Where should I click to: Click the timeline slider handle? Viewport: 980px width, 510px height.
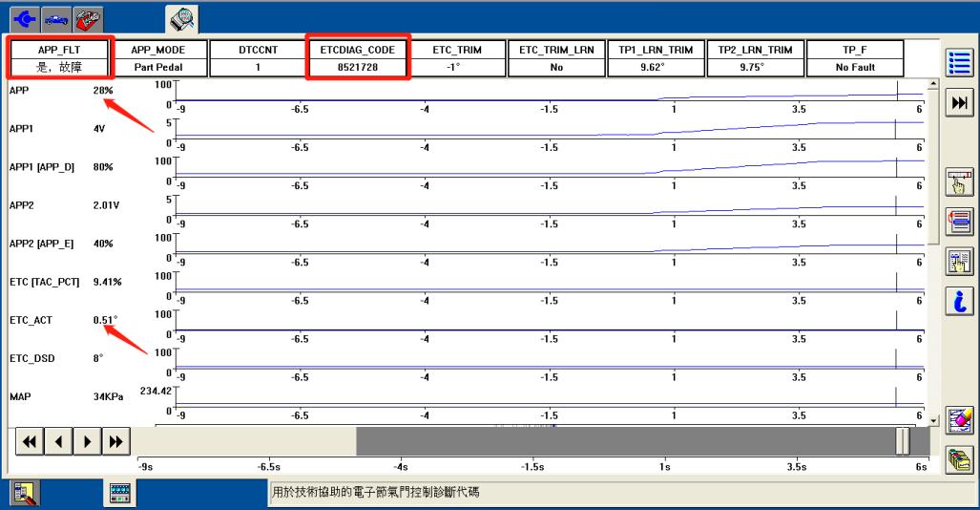pyautogui.click(x=902, y=442)
